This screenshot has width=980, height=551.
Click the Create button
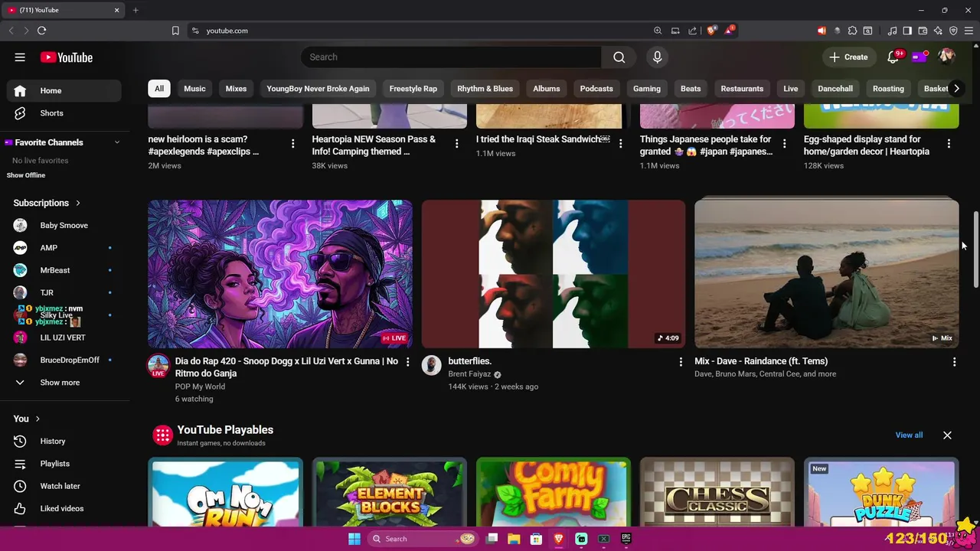click(x=848, y=57)
